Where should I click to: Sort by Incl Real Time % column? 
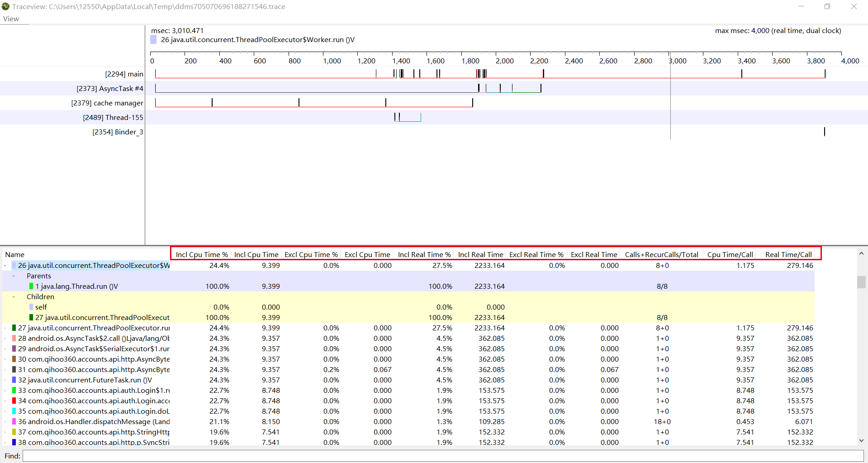(424, 254)
